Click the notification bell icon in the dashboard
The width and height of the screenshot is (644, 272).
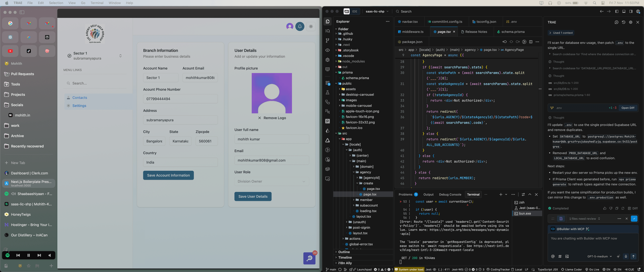tap(300, 26)
